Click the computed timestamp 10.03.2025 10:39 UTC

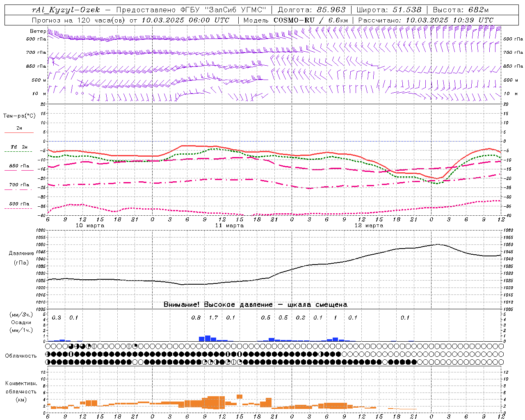click(x=450, y=20)
